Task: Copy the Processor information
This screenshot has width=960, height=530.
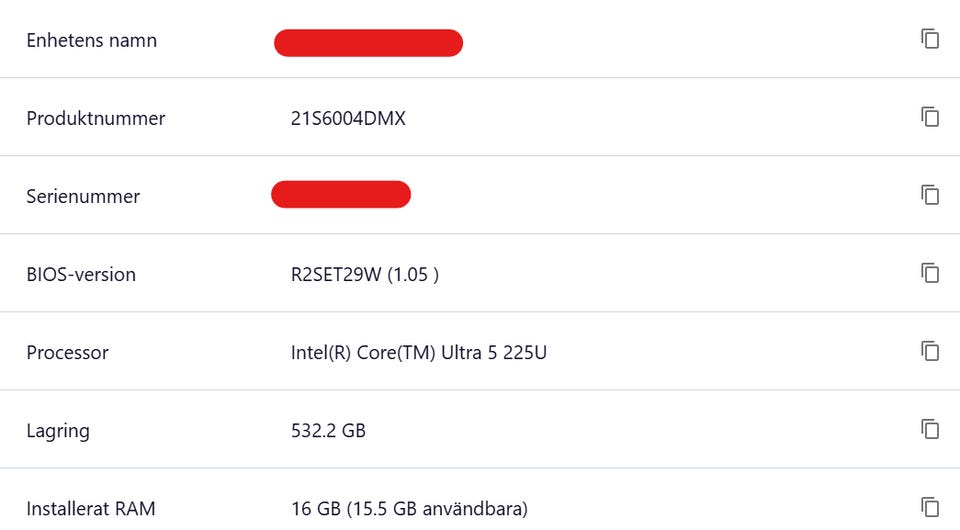Action: point(930,351)
